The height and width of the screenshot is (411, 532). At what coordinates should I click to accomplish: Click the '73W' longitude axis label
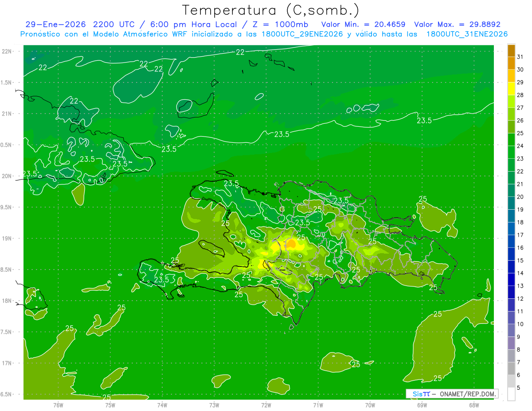[x=214, y=405]
